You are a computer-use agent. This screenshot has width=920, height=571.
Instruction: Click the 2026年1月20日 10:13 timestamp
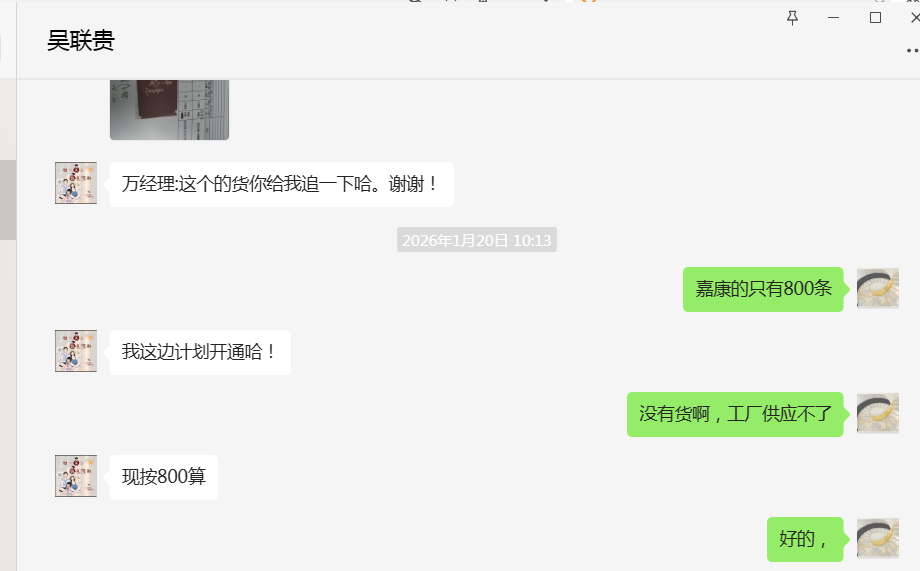476,240
